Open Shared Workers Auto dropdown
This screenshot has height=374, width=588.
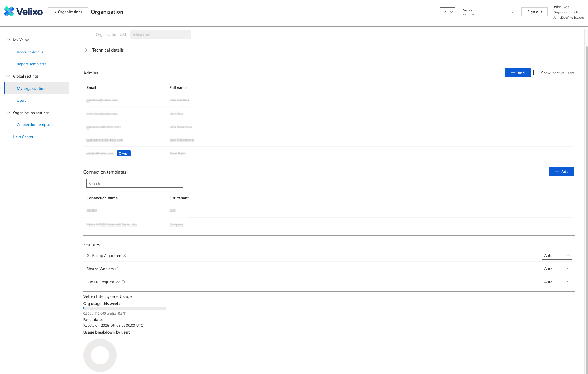click(556, 269)
